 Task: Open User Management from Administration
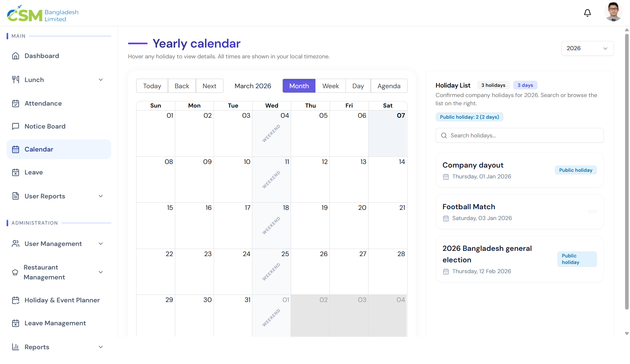[x=53, y=244]
